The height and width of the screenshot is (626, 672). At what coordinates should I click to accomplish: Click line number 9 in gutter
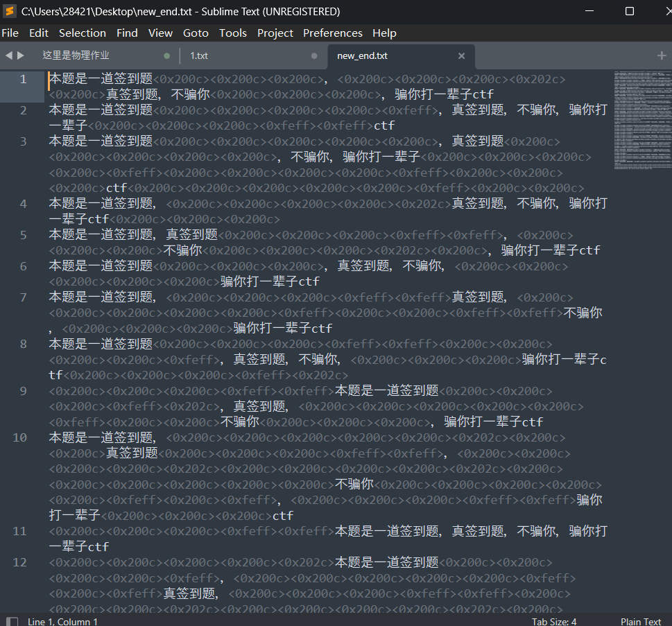pyautogui.click(x=23, y=391)
